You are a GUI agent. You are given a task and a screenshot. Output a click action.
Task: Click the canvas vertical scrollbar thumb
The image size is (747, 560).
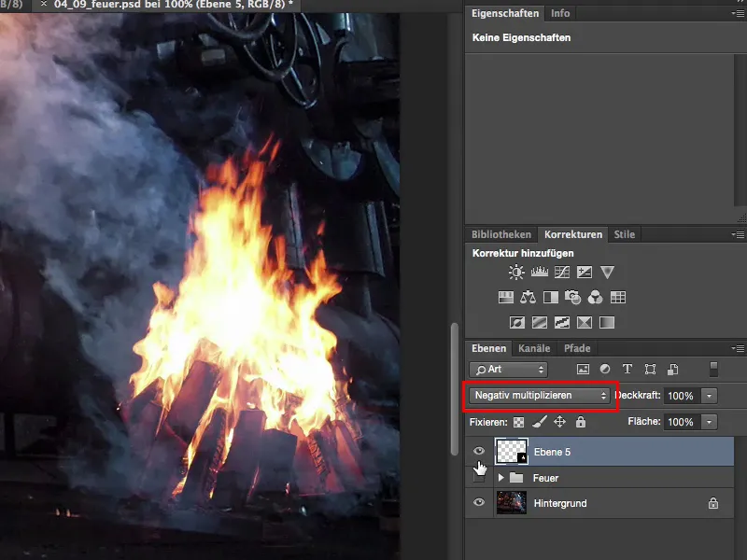455,389
